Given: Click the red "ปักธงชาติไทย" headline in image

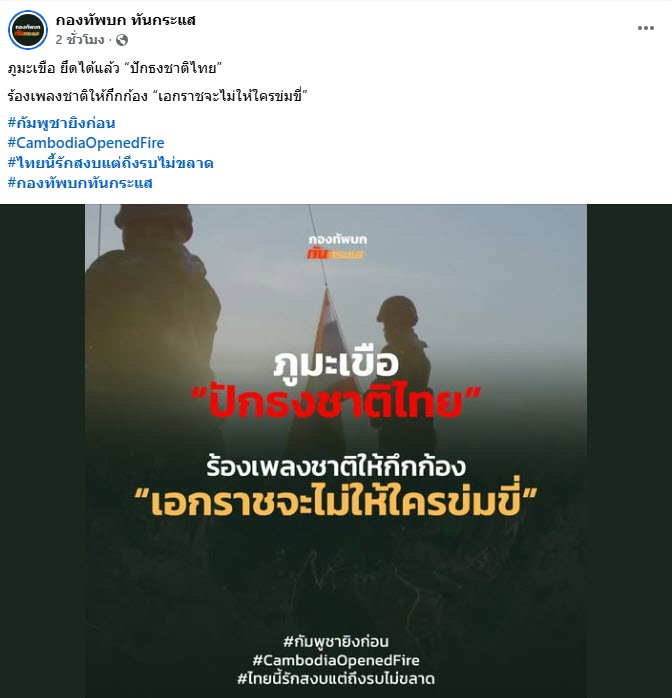Looking at the screenshot, I should (336, 402).
